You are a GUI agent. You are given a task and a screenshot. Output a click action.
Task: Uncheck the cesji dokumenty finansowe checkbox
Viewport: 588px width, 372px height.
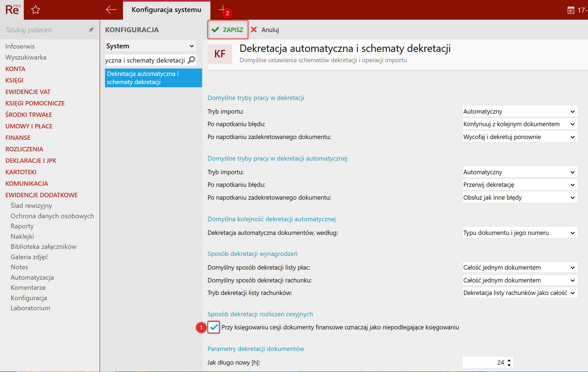click(x=213, y=327)
